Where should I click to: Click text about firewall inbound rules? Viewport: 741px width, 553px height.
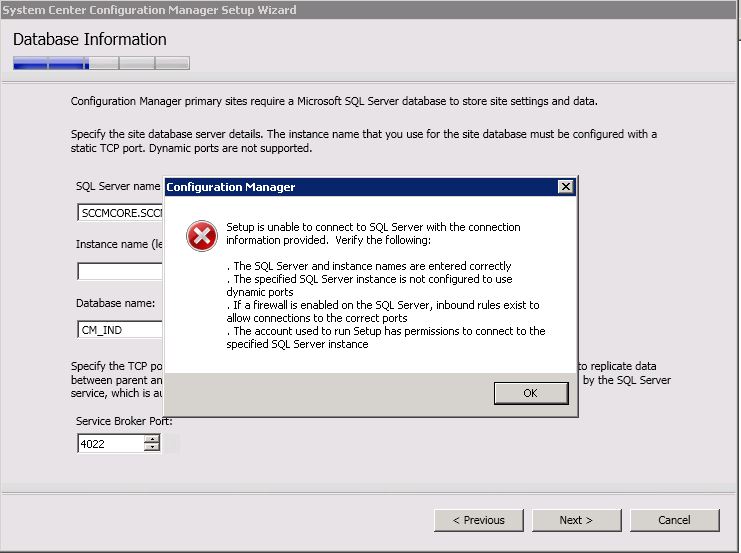coord(383,311)
